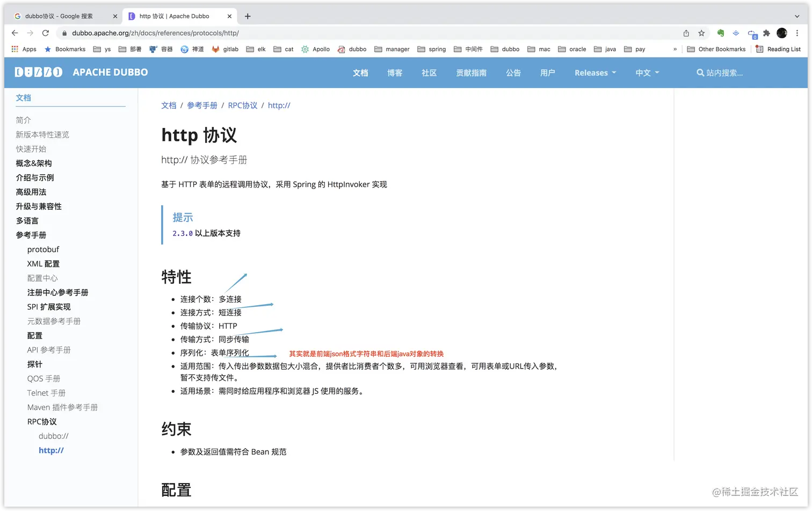Click the share icon in the address bar
Screen dimensions: 812x511
coord(686,33)
